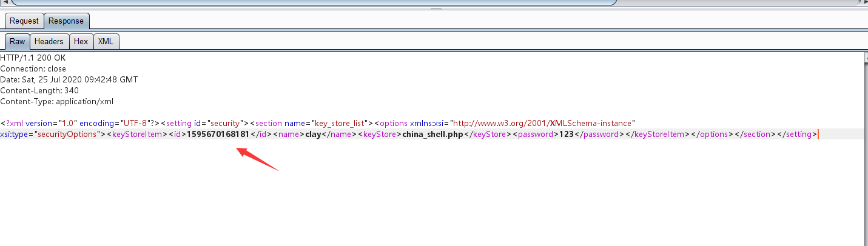Click the id value 1595670168181

218,135
